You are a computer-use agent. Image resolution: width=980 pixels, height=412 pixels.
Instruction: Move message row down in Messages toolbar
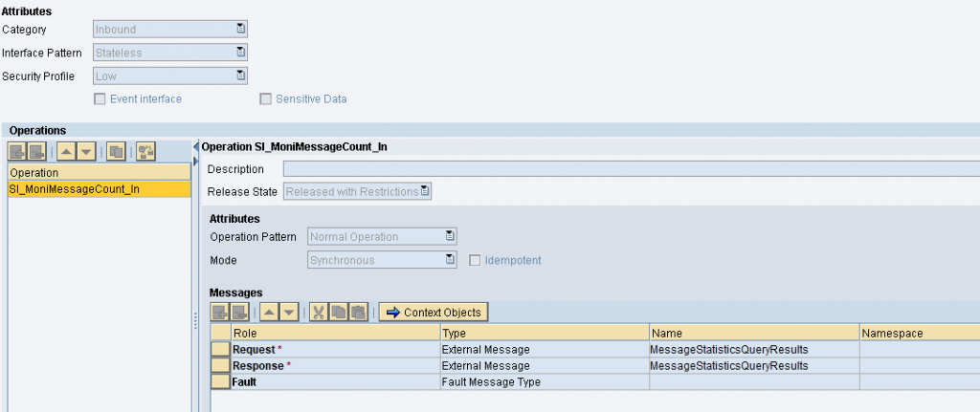pyautogui.click(x=289, y=313)
